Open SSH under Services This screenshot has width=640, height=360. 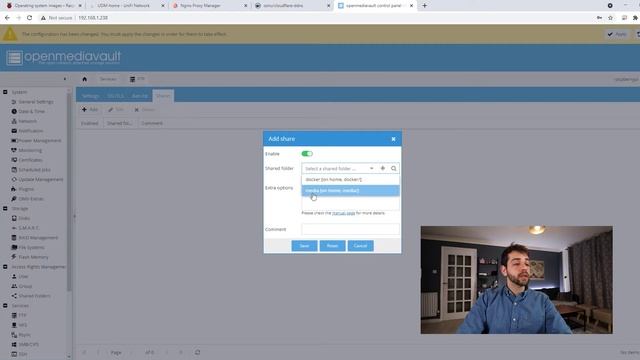tap(22, 354)
